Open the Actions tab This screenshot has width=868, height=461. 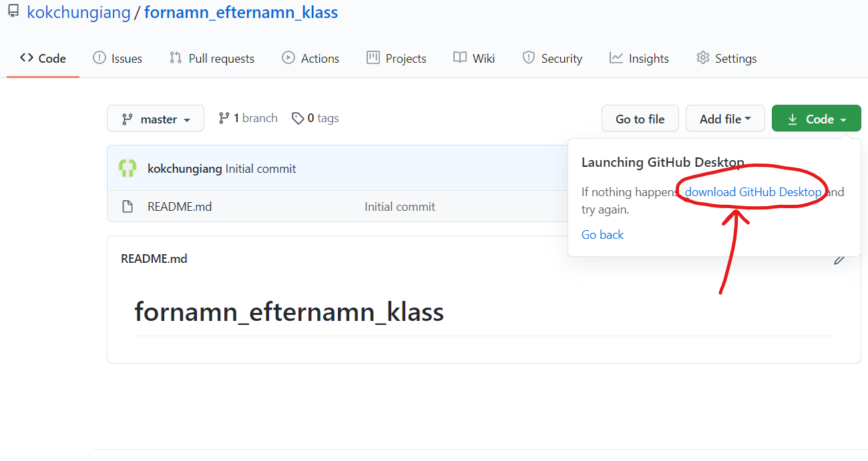pos(310,59)
